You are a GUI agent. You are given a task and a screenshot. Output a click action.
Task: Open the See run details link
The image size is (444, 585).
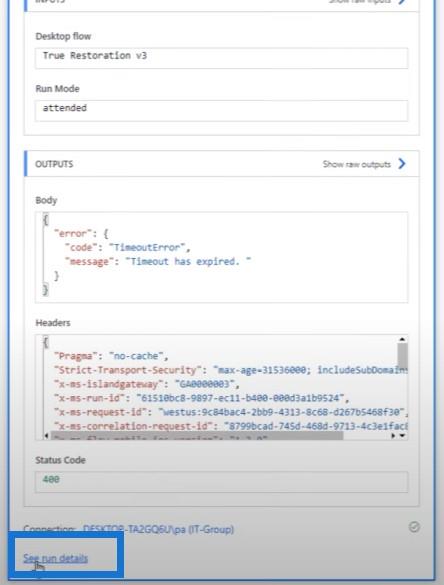click(56, 558)
